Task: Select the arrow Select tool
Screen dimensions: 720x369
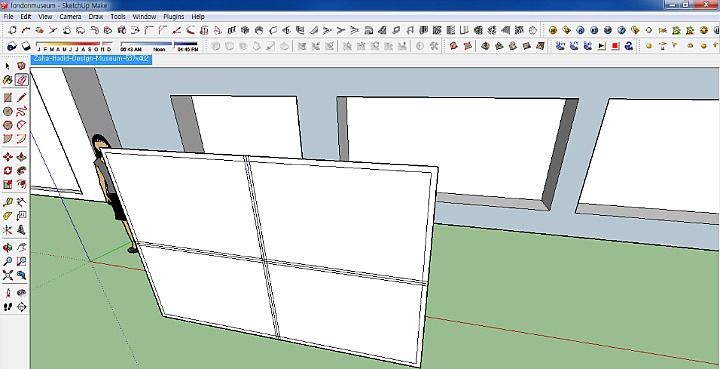Action: point(8,66)
